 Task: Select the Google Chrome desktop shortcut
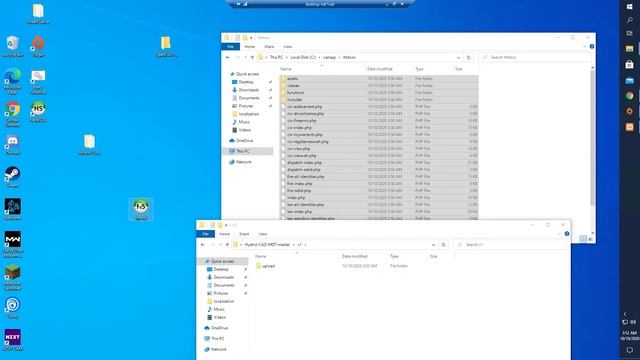coord(13,113)
